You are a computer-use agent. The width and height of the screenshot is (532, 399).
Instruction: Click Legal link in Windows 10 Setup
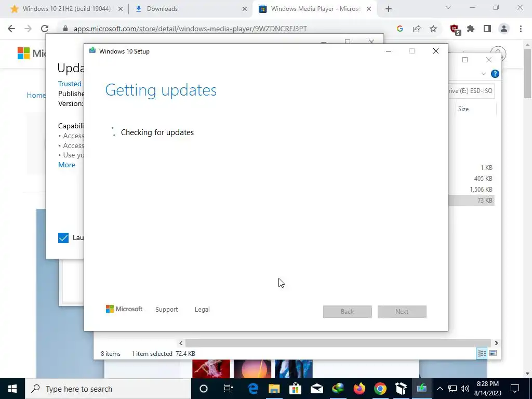click(x=202, y=310)
